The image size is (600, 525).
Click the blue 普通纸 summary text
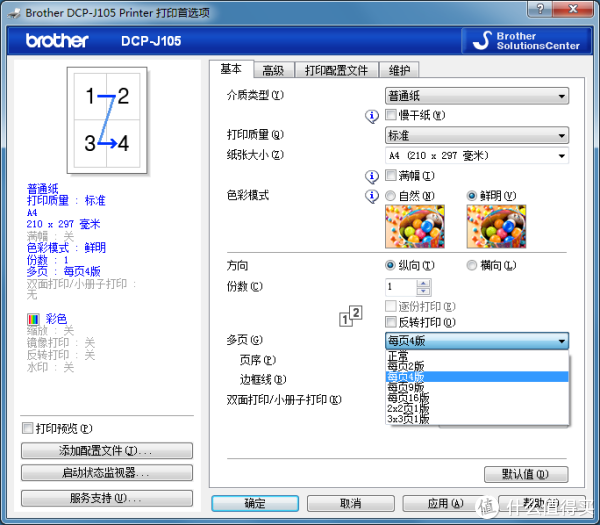[x=42, y=189]
